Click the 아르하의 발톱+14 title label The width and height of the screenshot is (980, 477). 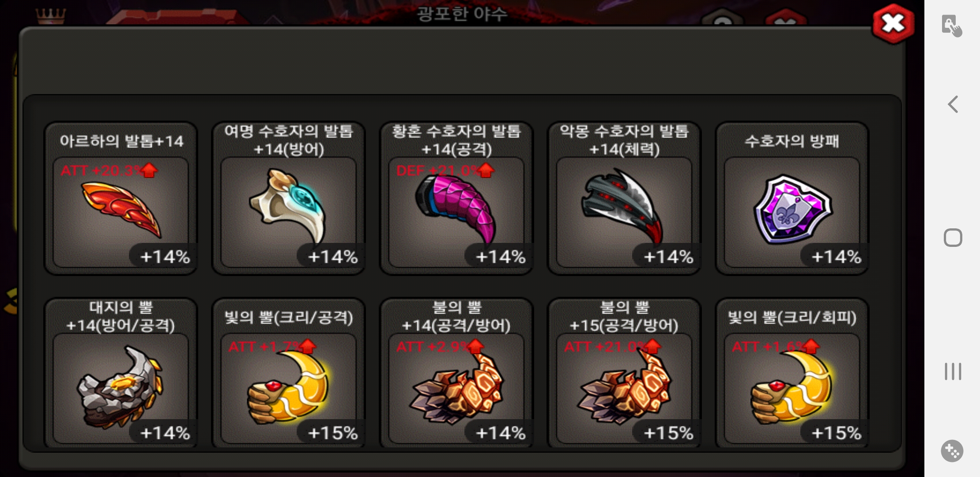point(121,141)
